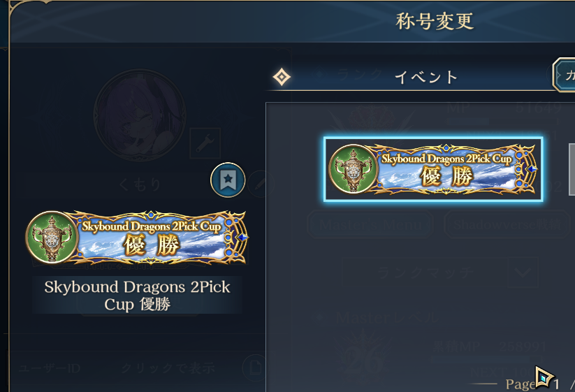Screen dimensions: 575x392
Task: Click the title preview banner under くもり
Action: [137, 238]
